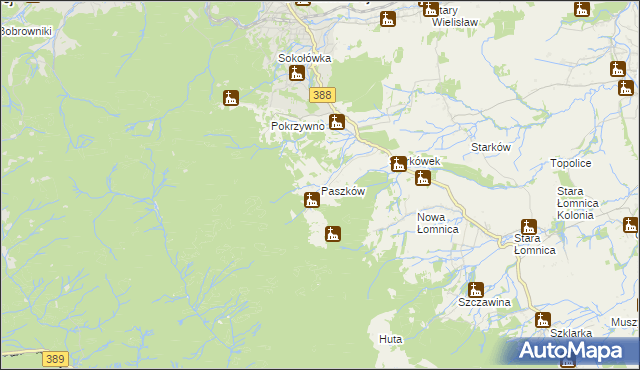Viewport: 640px width, 370px height.
Task: Click the Paszków place label
Action: 343,191
